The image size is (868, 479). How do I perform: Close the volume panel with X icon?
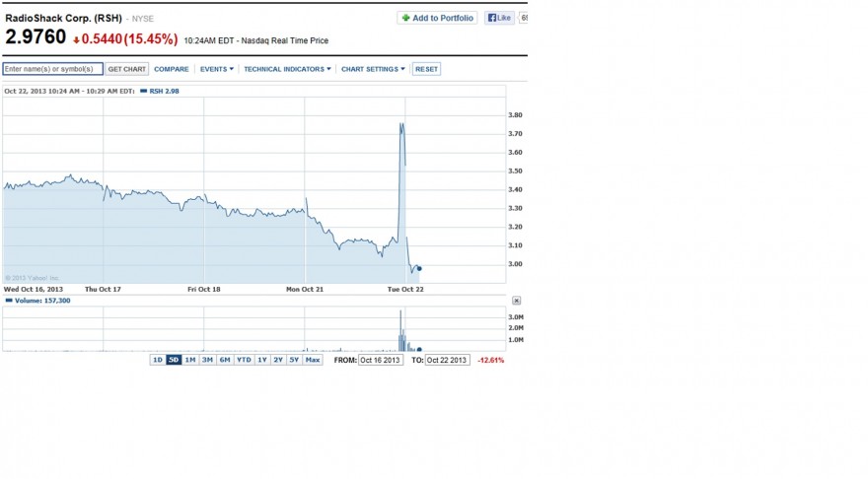click(x=516, y=301)
